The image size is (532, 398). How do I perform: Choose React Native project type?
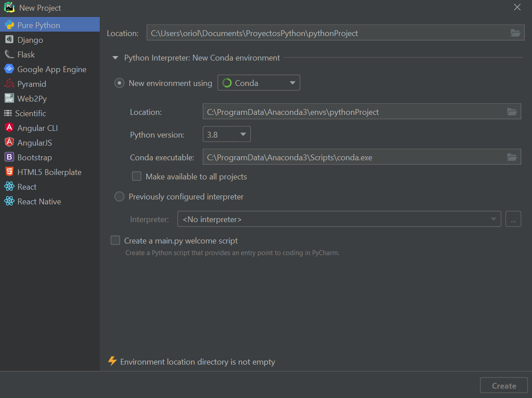[50, 202]
